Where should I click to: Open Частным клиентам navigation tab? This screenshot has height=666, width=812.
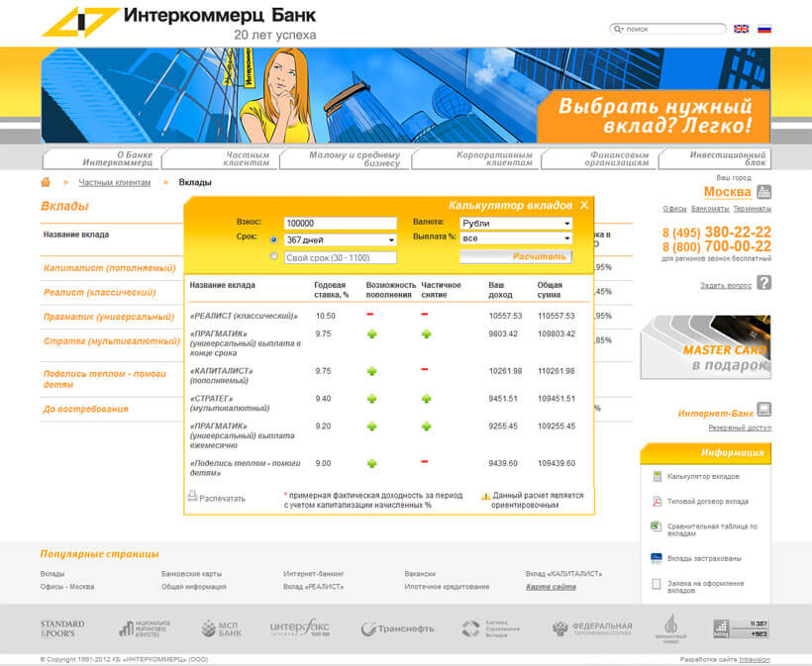tap(220, 158)
